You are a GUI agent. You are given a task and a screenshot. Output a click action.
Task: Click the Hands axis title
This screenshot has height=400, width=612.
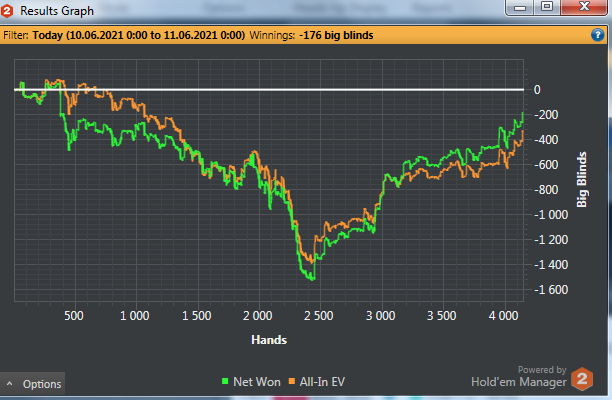[x=269, y=340]
